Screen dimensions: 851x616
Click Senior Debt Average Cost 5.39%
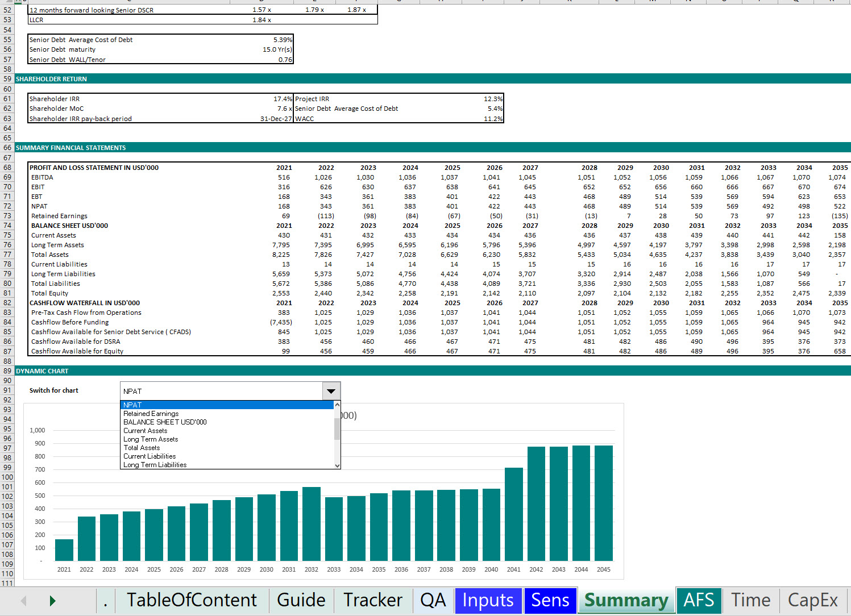(283, 40)
